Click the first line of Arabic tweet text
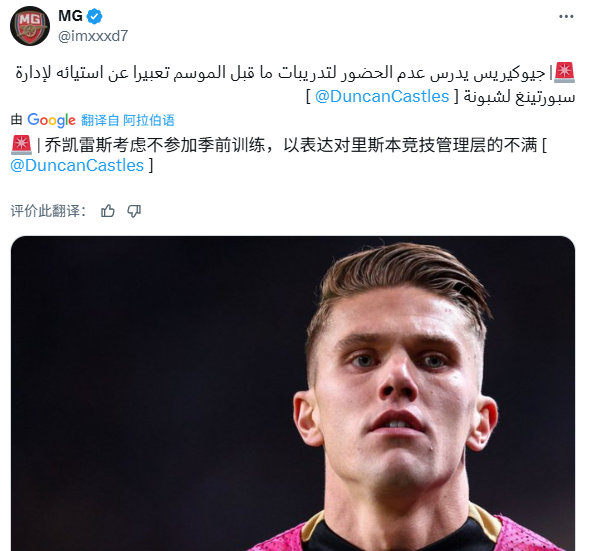590x551 pixels. (280, 72)
